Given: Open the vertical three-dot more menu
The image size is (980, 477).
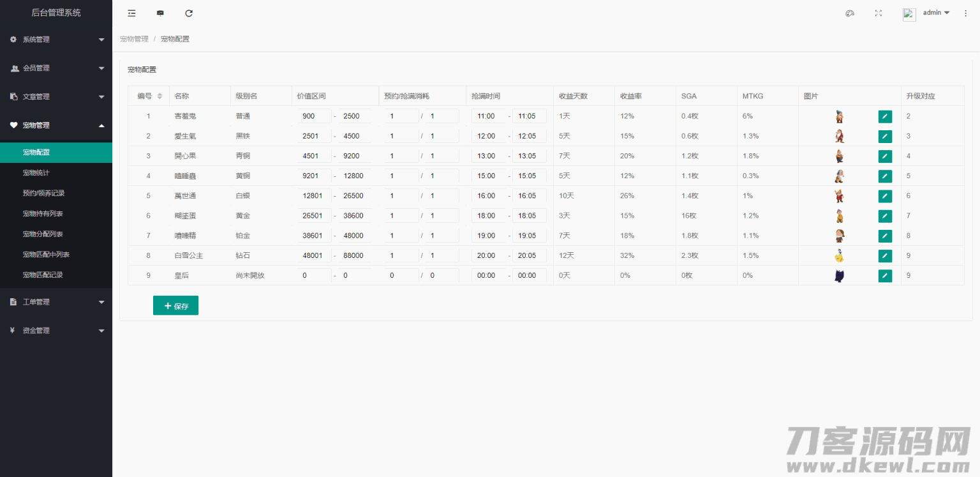Looking at the screenshot, I should 965,13.
